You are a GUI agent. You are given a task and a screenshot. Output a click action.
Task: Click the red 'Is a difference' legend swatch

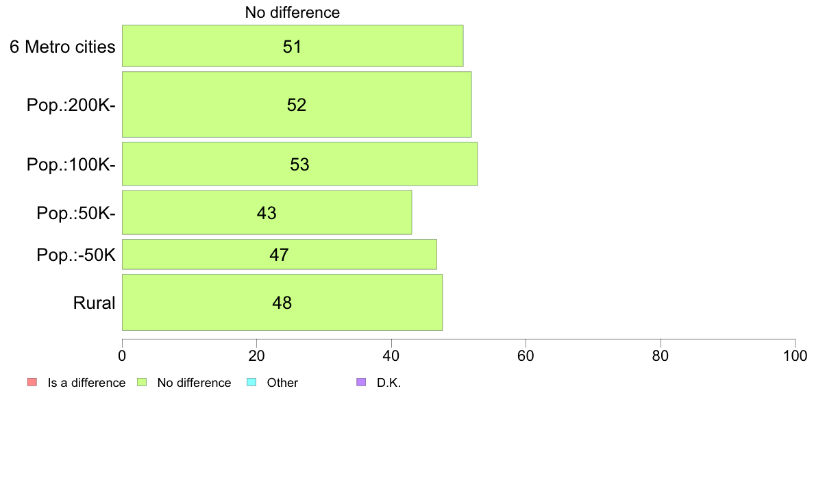pyautogui.click(x=32, y=382)
